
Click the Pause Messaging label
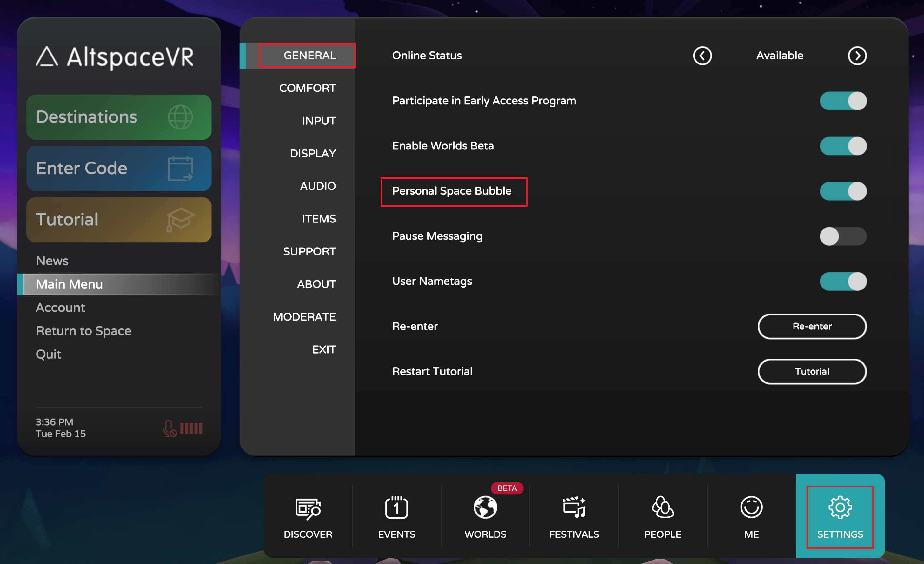[437, 236]
